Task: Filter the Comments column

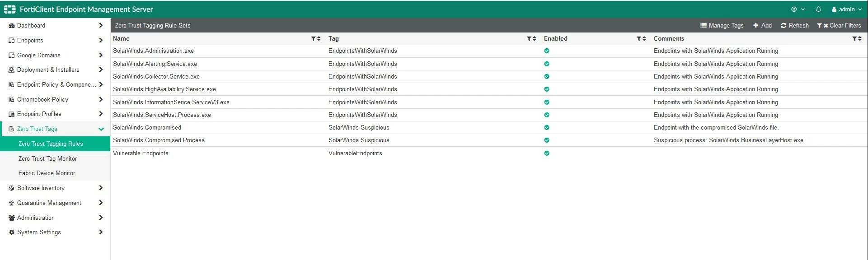Action: (x=854, y=39)
